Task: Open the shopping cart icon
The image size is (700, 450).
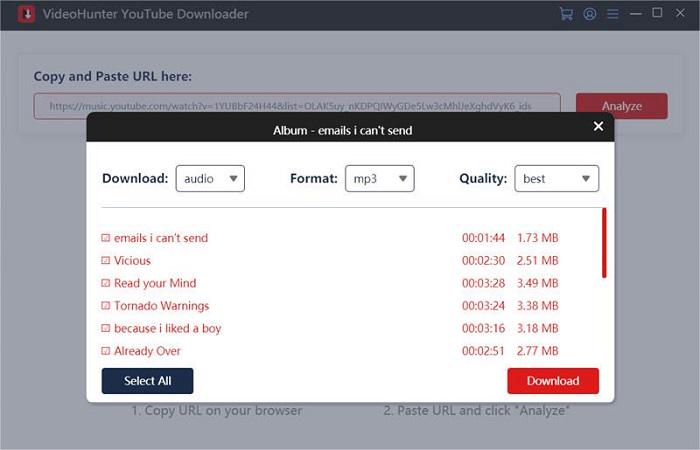Action: (566, 13)
